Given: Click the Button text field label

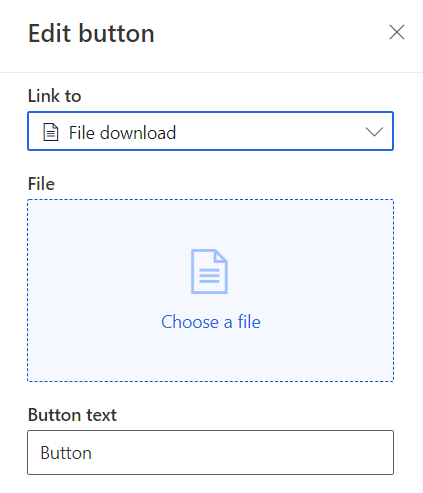Looking at the screenshot, I should [x=72, y=415].
